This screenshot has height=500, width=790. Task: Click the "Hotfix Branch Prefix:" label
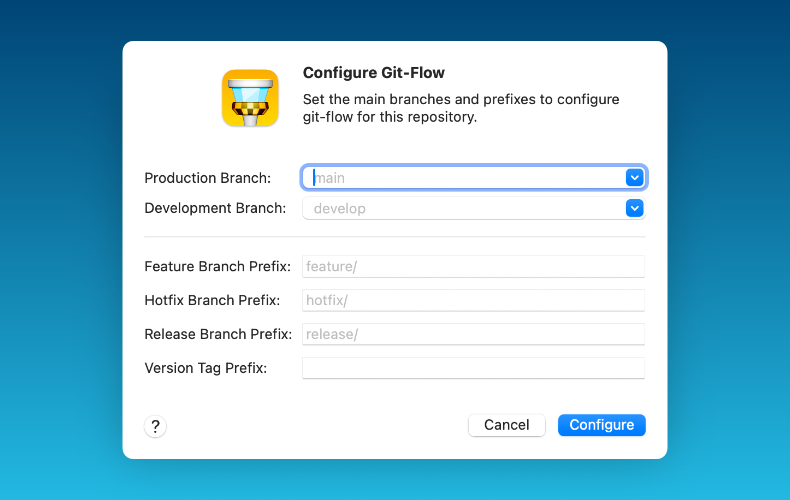pyautogui.click(x=211, y=300)
